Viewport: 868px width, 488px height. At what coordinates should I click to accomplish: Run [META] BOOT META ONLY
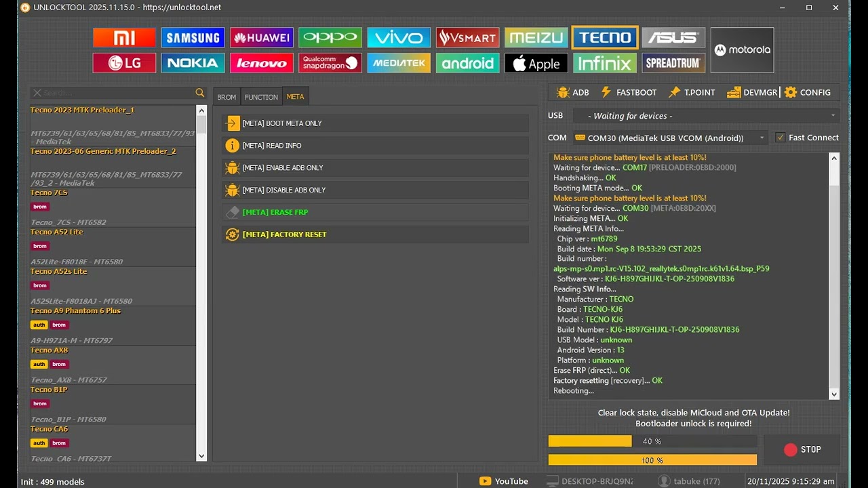coord(375,123)
